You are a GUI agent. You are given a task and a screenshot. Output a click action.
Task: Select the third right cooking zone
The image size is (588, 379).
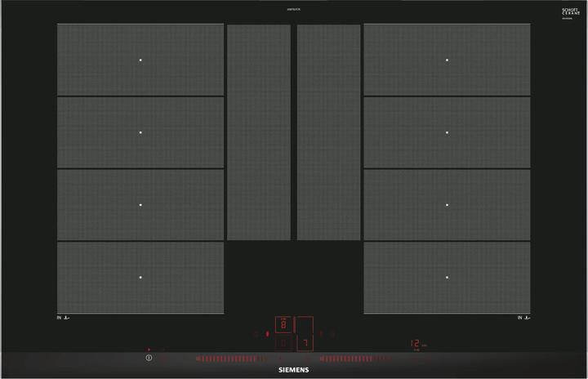tap(447, 204)
